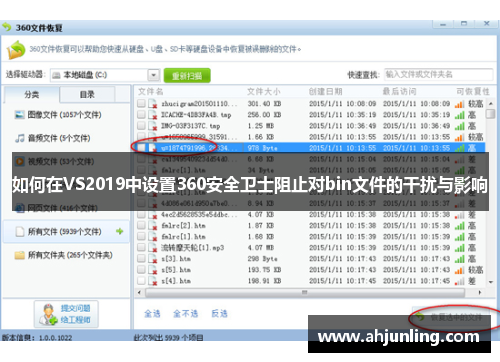Click deleted-file icon of fmlrc[2].htm

click(153, 226)
